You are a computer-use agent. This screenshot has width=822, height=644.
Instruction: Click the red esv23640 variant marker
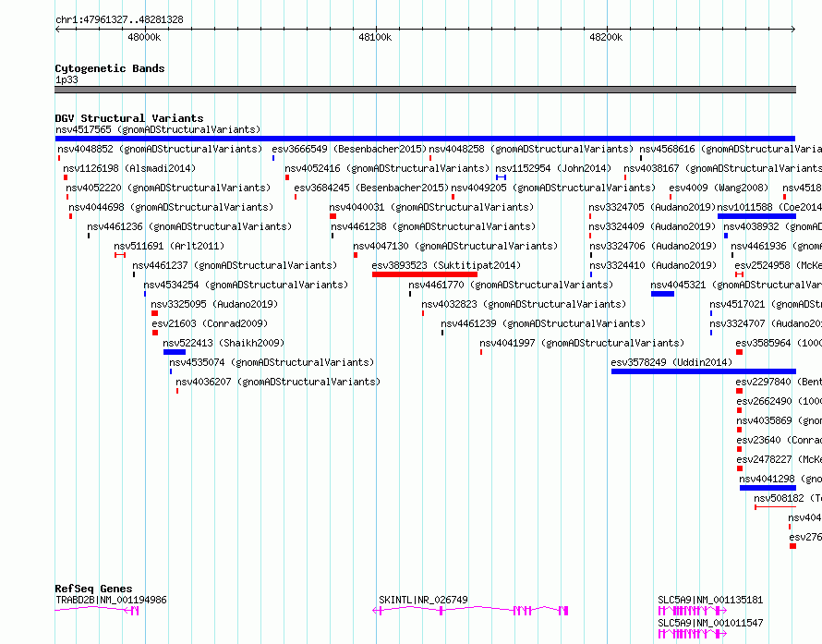pos(739,449)
